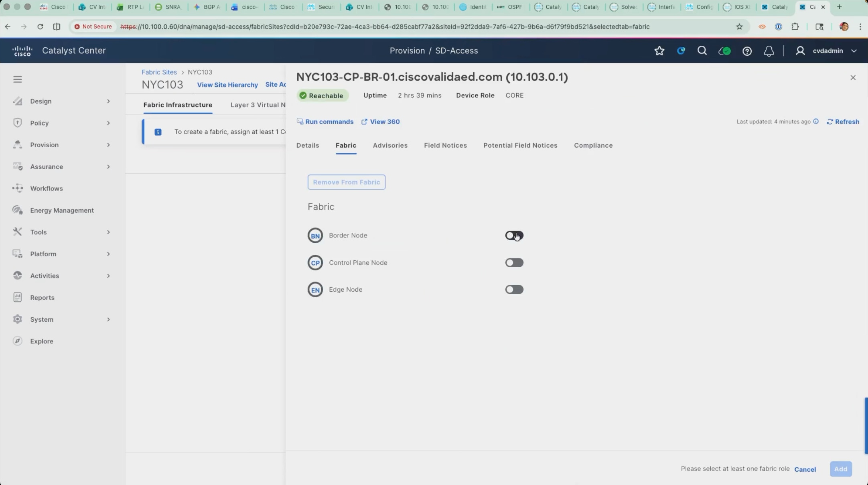
Task: Click the Cisco logo in header
Action: click(x=22, y=51)
